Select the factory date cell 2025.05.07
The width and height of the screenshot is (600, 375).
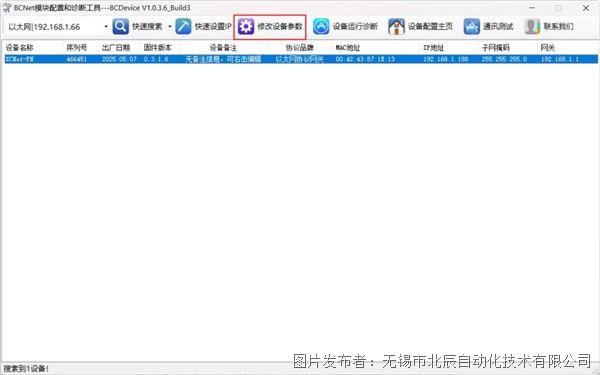click(119, 59)
